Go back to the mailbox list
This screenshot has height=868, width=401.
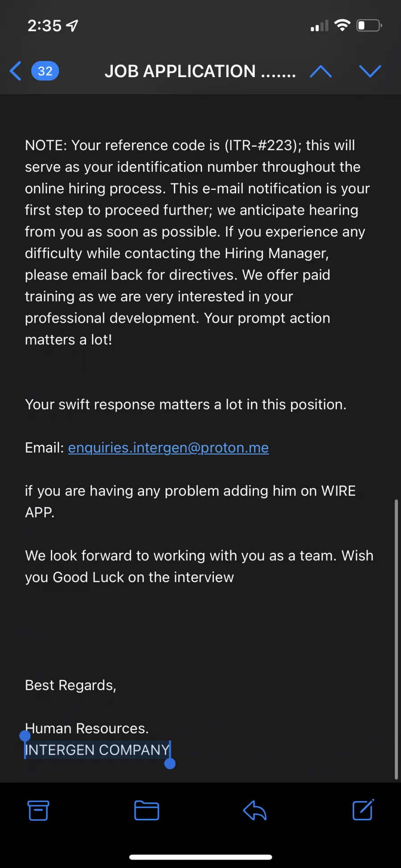(x=16, y=71)
